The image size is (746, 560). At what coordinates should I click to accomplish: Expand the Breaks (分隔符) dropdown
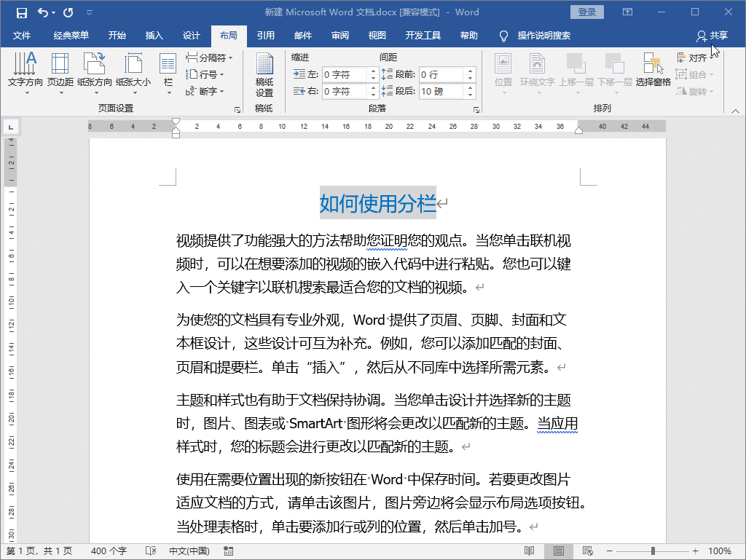[211, 58]
